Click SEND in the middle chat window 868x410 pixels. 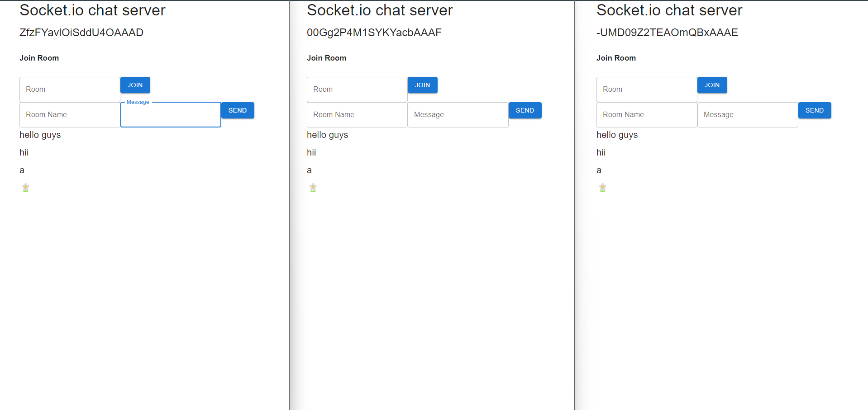[x=525, y=110]
